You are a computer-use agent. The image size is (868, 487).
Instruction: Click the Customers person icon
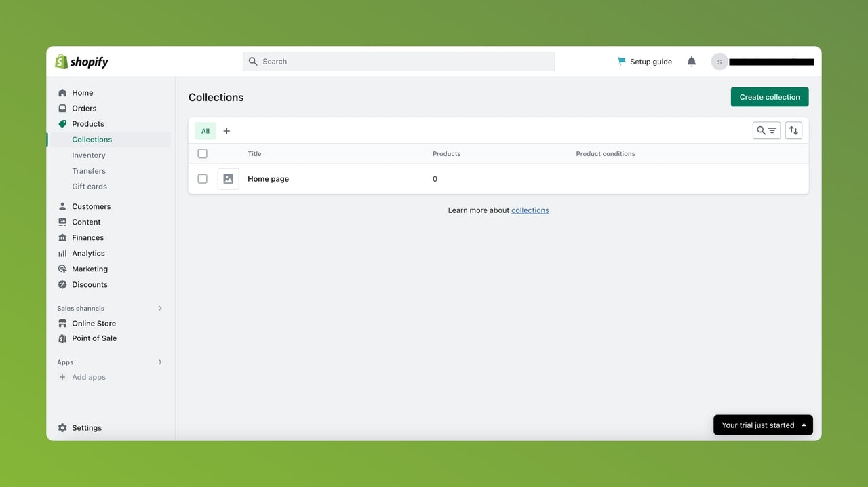point(62,206)
